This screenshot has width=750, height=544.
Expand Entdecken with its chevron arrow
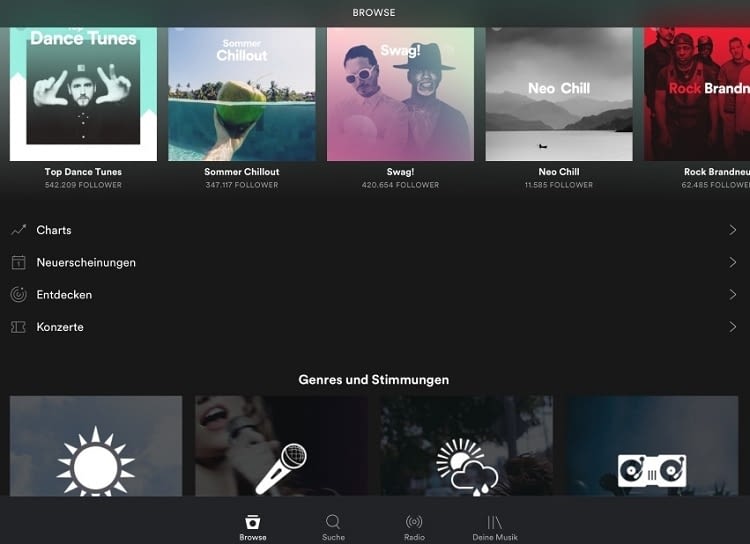coord(732,294)
